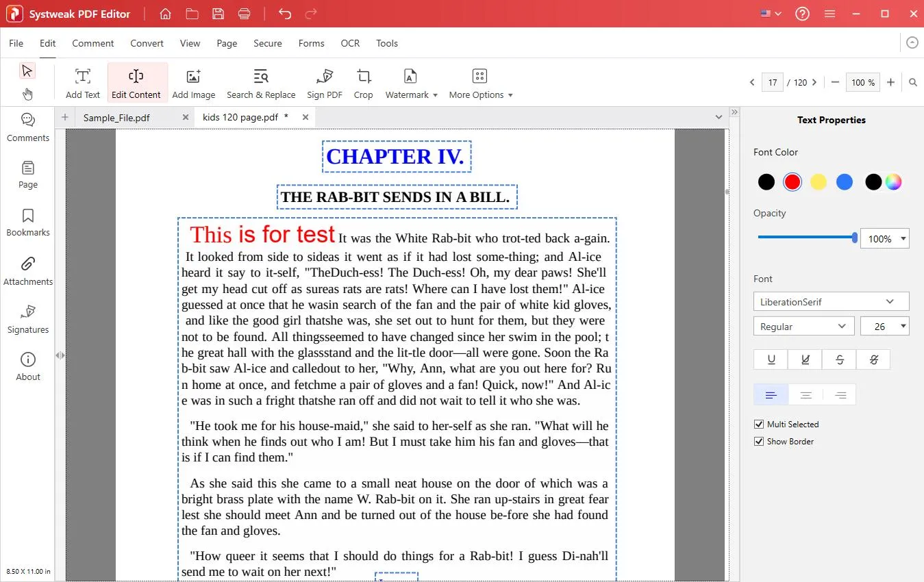The width and height of the screenshot is (924, 582).
Task: Uncheck the Multi Selected checkbox
Action: [x=759, y=425]
